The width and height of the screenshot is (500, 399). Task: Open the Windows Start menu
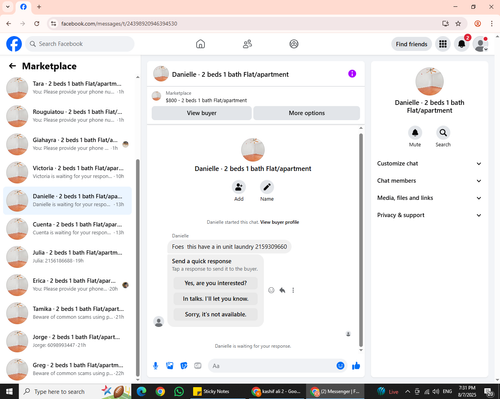click(x=9, y=391)
